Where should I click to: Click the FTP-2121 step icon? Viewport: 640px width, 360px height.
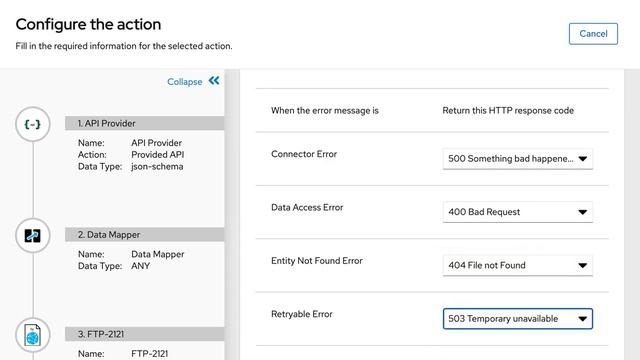(x=33, y=335)
